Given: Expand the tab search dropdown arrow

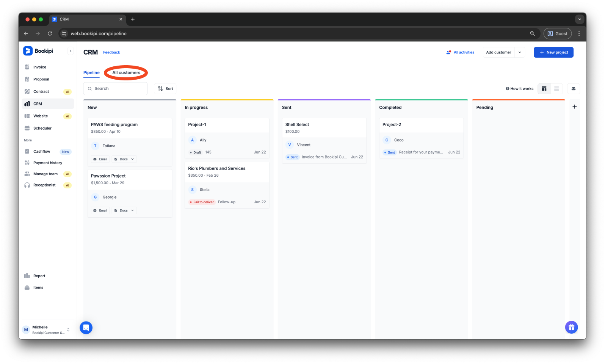Looking at the screenshot, I should point(579,19).
